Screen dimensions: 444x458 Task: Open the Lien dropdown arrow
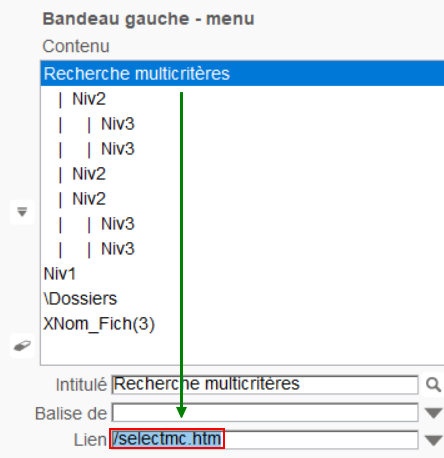coord(433,440)
